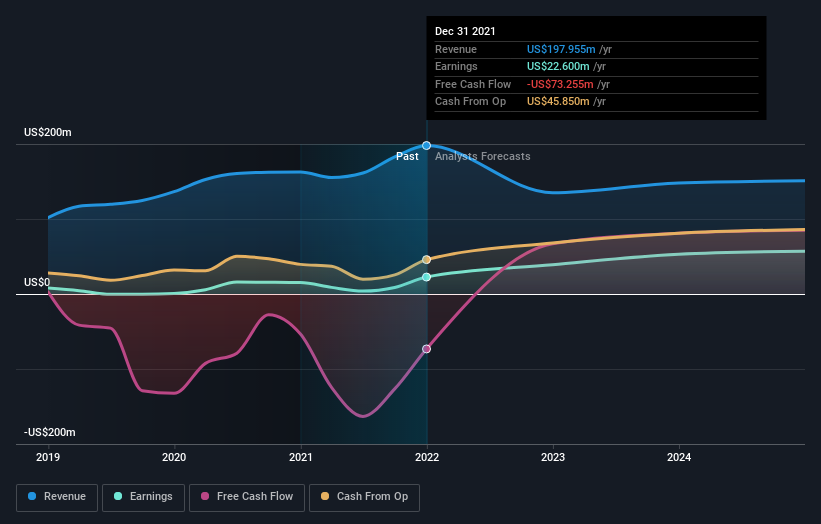Click the Past label on the chart
Image resolution: width=821 pixels, height=524 pixels.
click(x=407, y=157)
